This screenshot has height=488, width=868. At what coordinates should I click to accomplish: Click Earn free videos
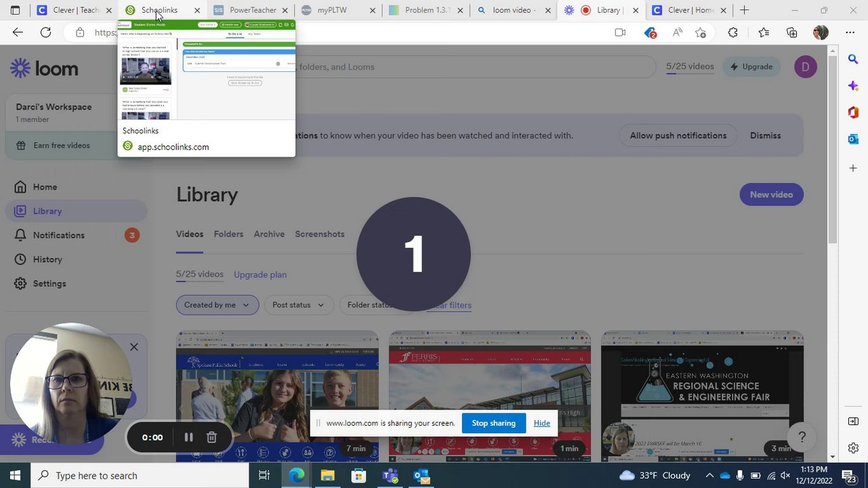[x=62, y=145]
